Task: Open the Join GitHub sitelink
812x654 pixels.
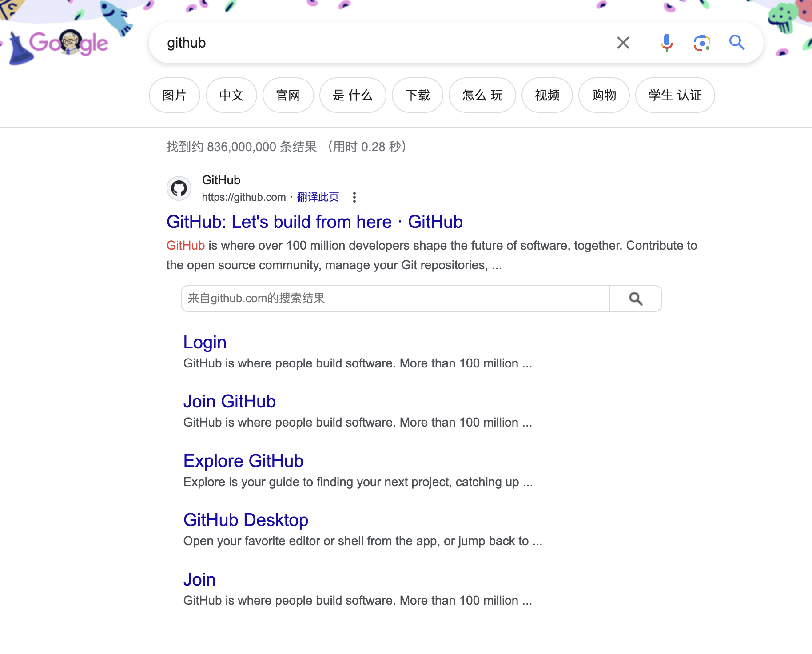Action: pos(230,401)
